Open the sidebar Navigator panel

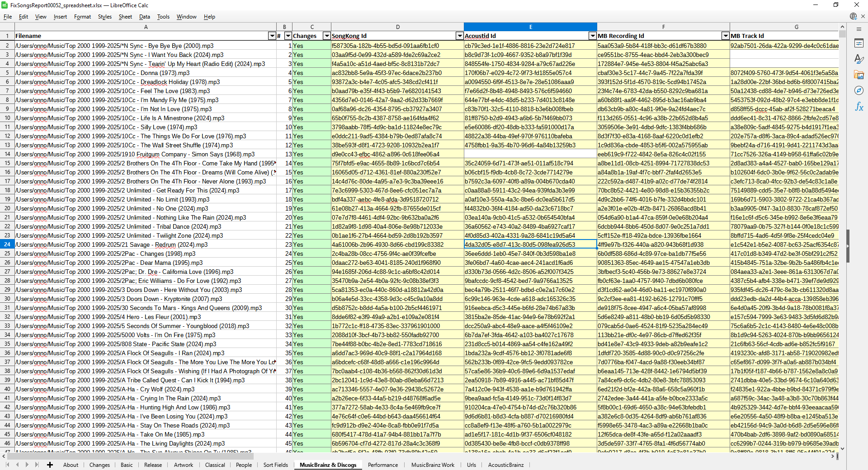click(859, 91)
